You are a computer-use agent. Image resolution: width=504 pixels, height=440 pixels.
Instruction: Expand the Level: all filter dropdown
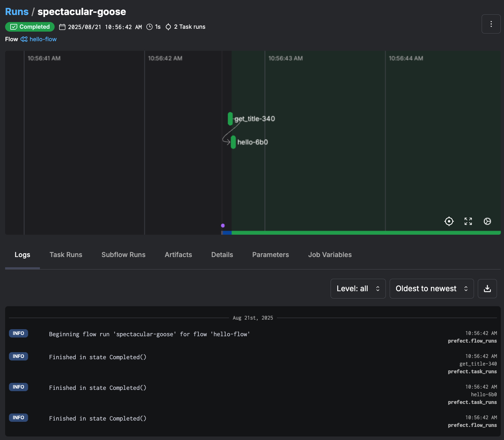pos(358,289)
